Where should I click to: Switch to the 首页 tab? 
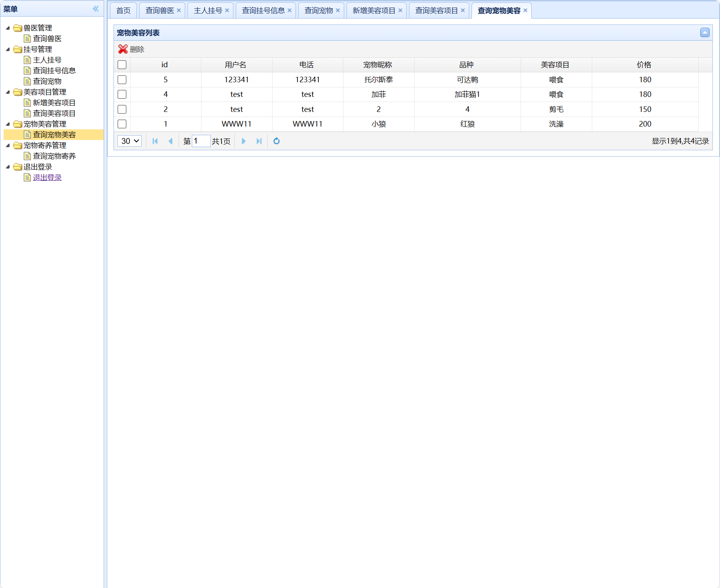point(123,11)
